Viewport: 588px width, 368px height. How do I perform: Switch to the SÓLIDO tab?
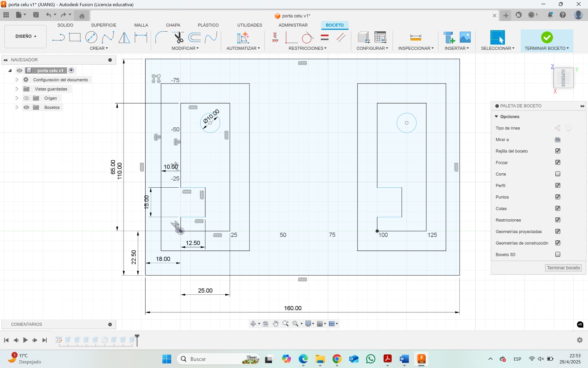pos(65,25)
